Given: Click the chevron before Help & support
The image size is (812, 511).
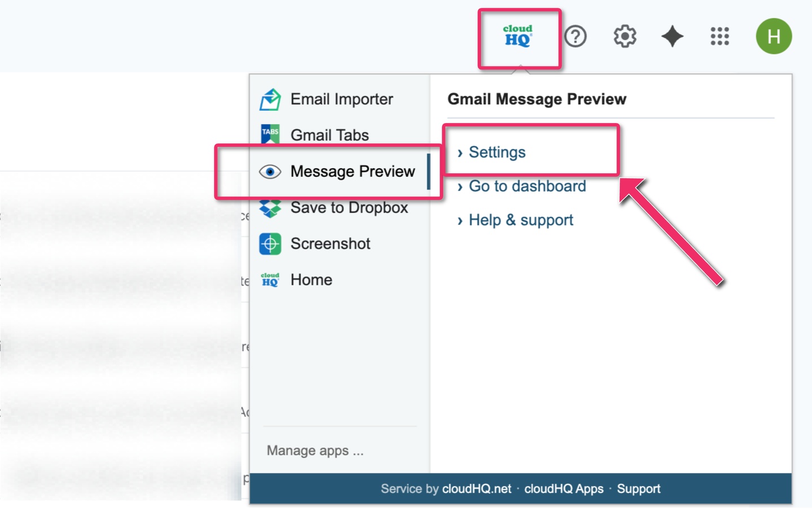Looking at the screenshot, I should [x=460, y=221].
